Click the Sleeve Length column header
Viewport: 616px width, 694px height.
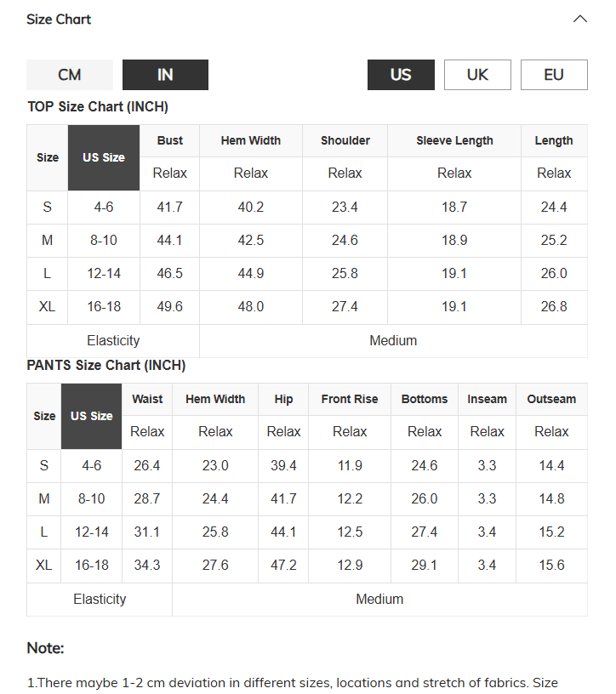click(454, 140)
